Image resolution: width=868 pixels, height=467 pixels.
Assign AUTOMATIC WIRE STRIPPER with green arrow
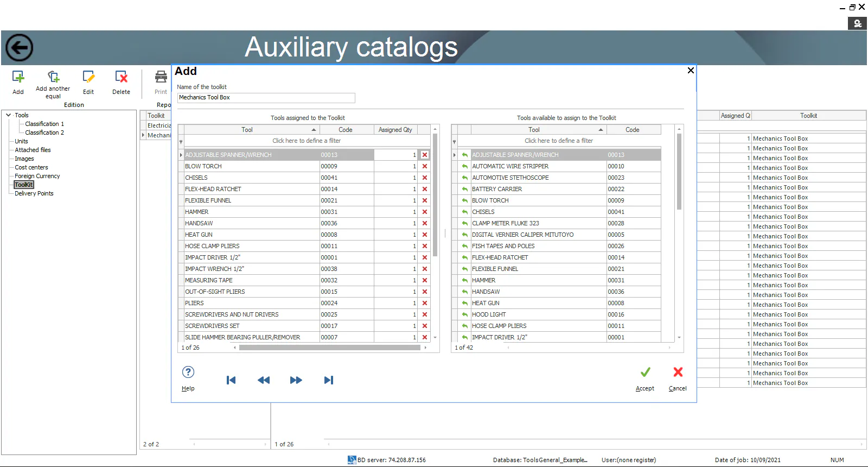coord(465,166)
